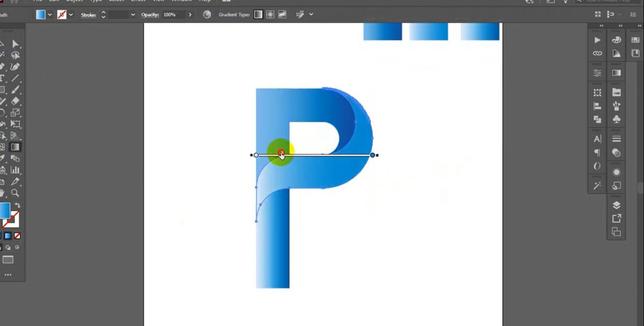Open stroke color dropdown in control bar
This screenshot has width=644, height=326.
pos(71,15)
